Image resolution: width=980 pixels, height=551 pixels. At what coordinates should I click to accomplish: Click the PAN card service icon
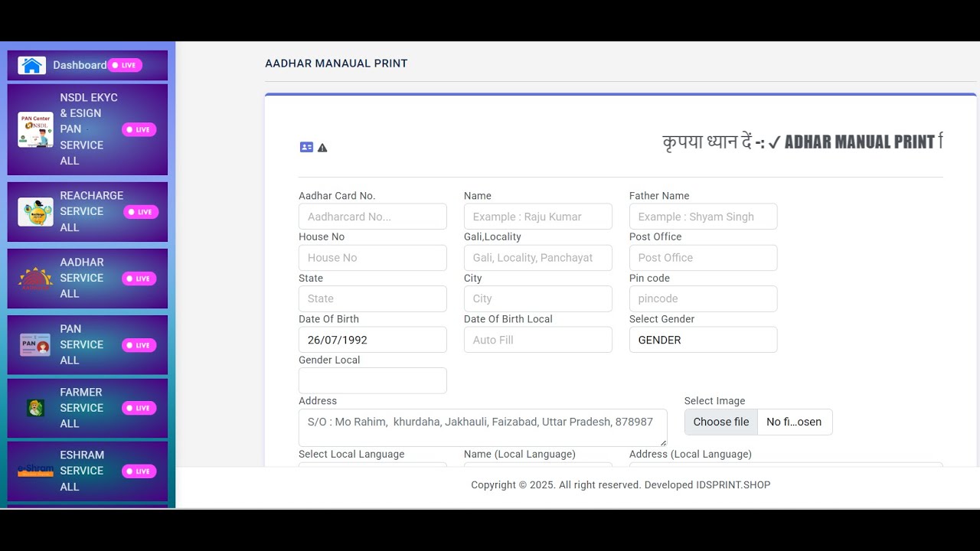point(35,345)
